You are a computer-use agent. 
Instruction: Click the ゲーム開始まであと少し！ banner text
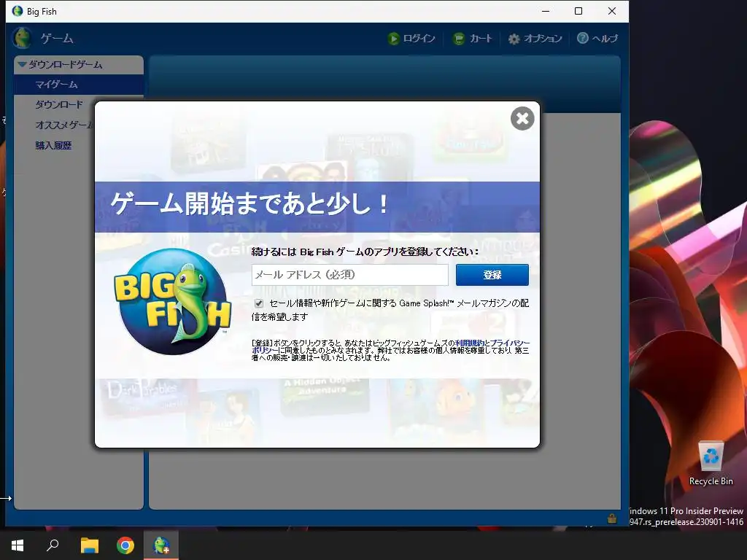(x=250, y=204)
